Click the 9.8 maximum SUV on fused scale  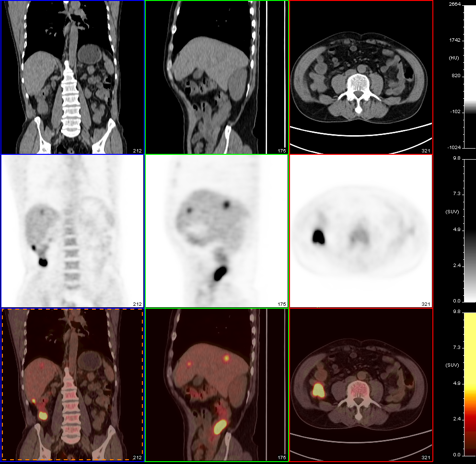click(457, 312)
